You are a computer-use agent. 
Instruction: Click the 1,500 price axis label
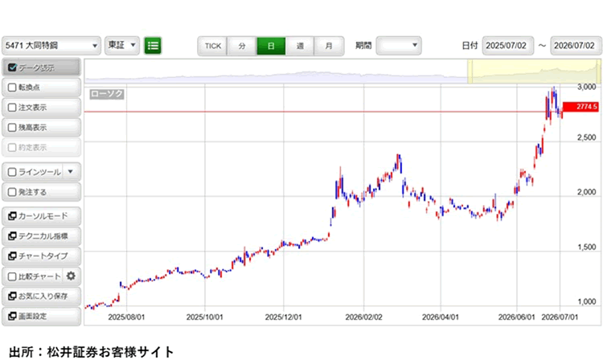click(x=586, y=247)
